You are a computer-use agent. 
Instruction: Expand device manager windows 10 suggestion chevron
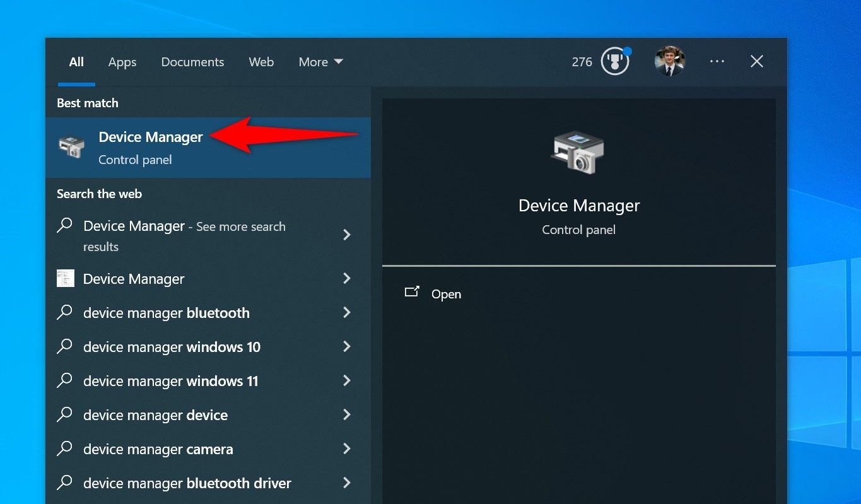[x=347, y=346]
